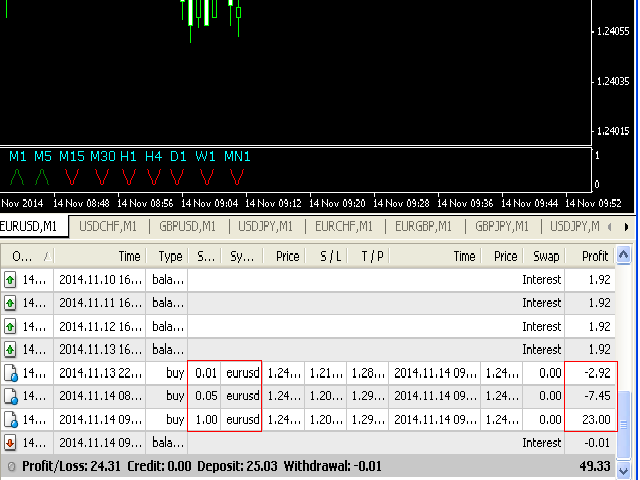
Task: Select the 23.00 profit cell
Action: [x=594, y=420]
